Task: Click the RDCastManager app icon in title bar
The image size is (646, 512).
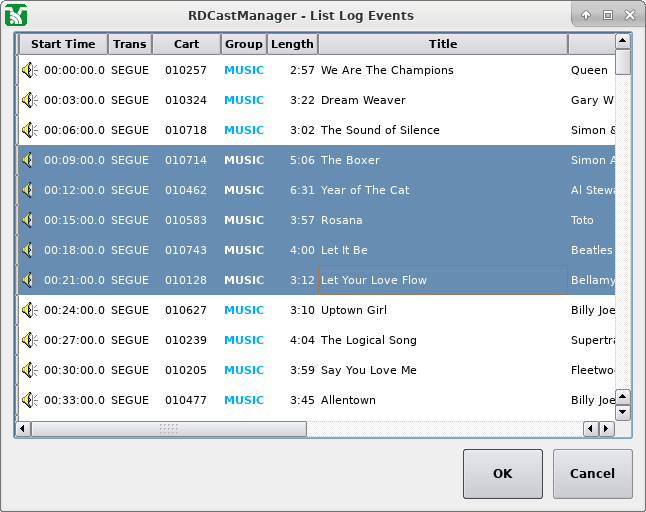Action: pos(16,15)
